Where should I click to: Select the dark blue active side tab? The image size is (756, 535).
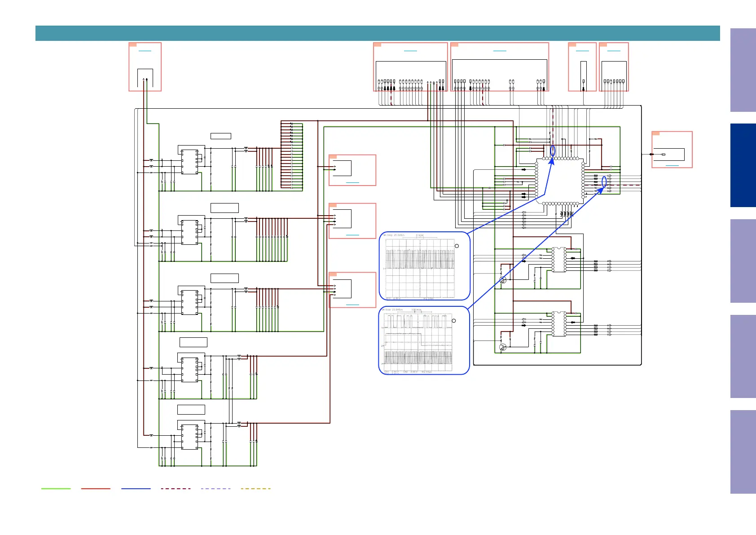point(743,165)
